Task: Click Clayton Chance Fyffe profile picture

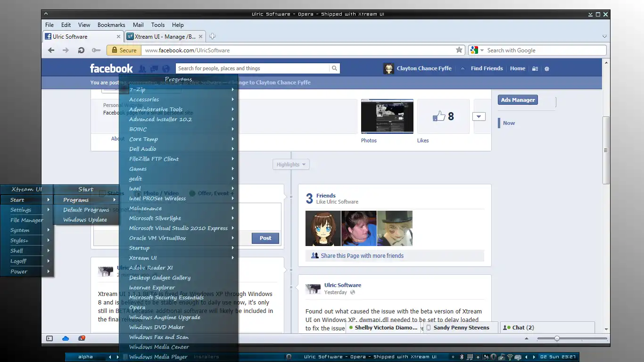Action: [388, 68]
